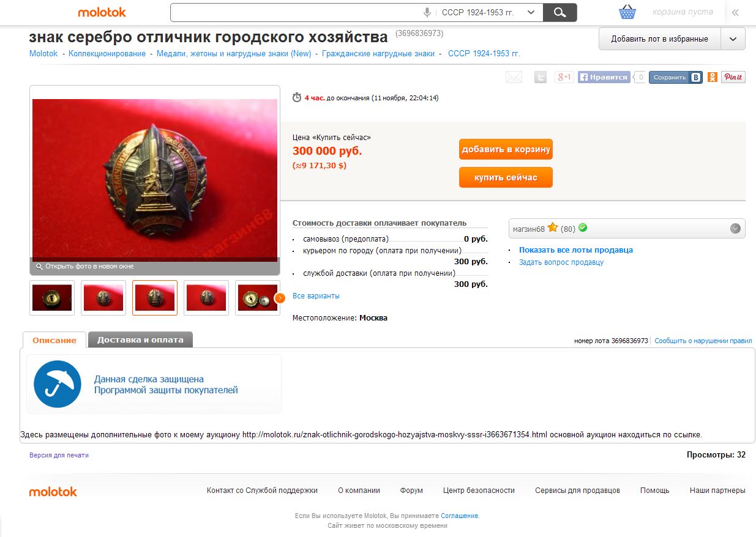
Task: Click the microphone voice search icon
Action: (x=427, y=12)
